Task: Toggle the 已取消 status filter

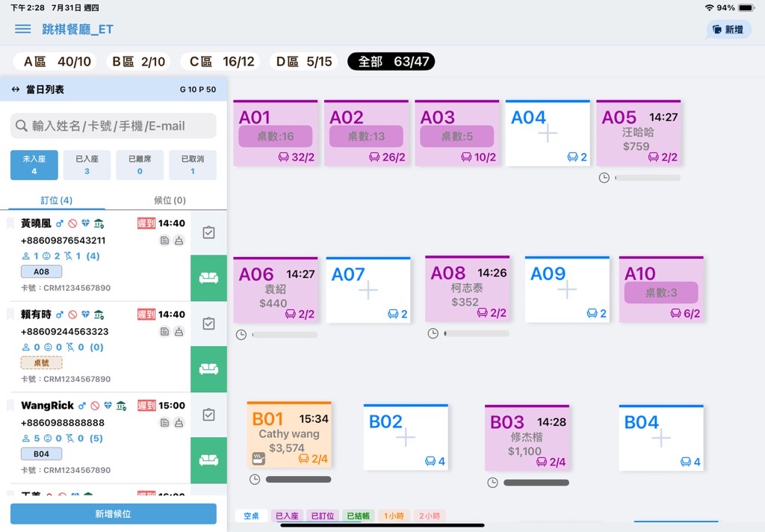Action: point(192,165)
